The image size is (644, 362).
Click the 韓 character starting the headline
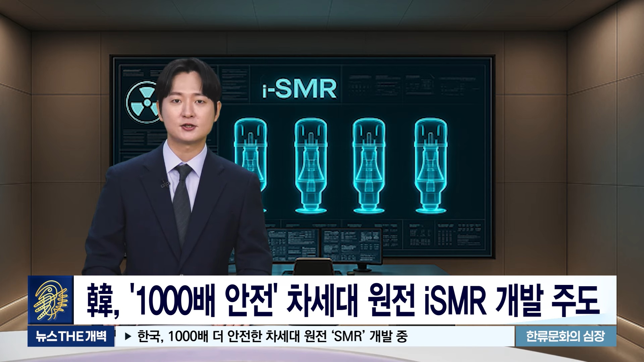coord(99,300)
